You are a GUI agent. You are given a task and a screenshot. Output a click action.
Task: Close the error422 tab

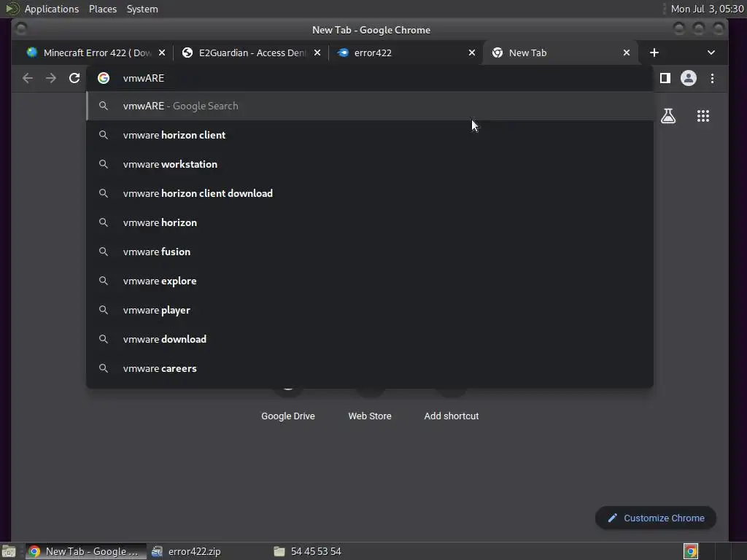tap(472, 52)
